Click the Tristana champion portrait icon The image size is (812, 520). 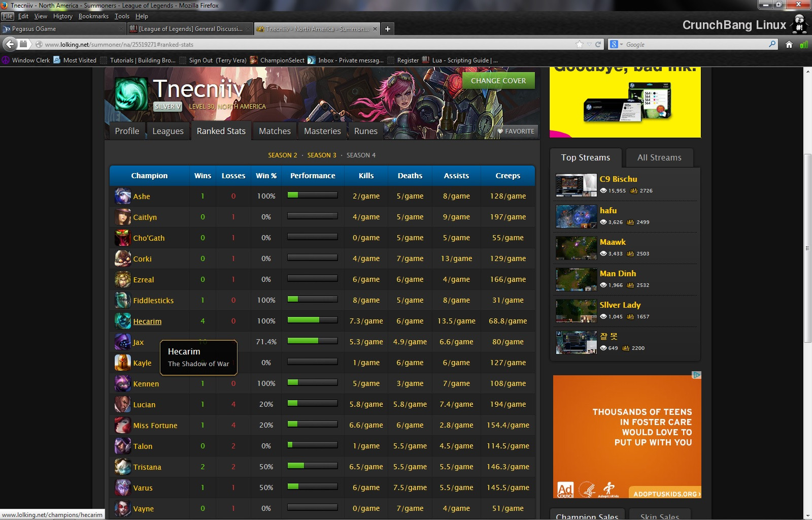point(123,467)
